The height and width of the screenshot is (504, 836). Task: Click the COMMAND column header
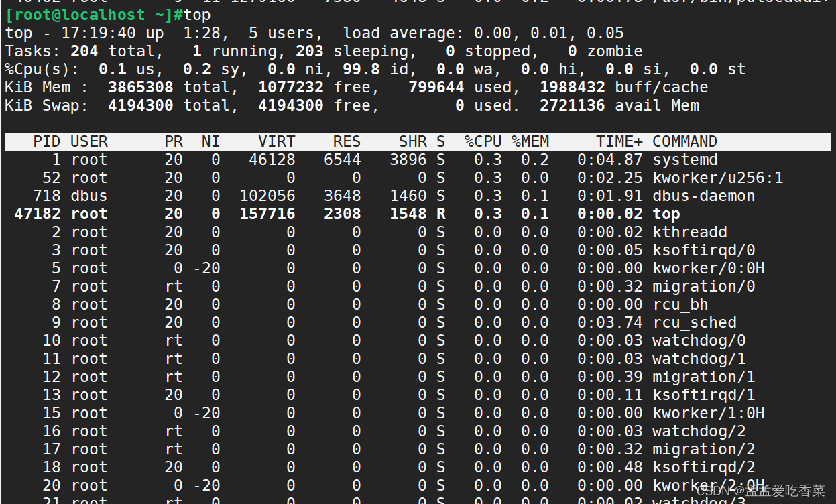point(685,141)
